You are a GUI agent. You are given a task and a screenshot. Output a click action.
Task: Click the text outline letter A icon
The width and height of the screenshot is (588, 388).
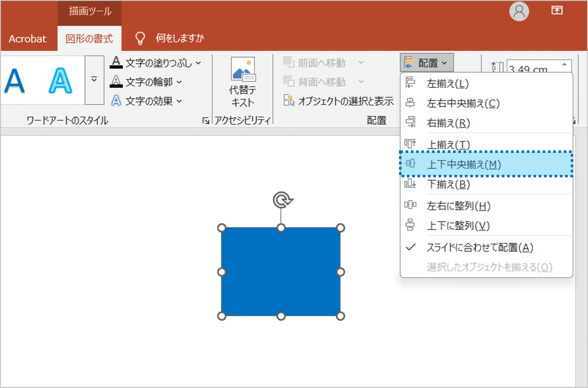(116, 81)
